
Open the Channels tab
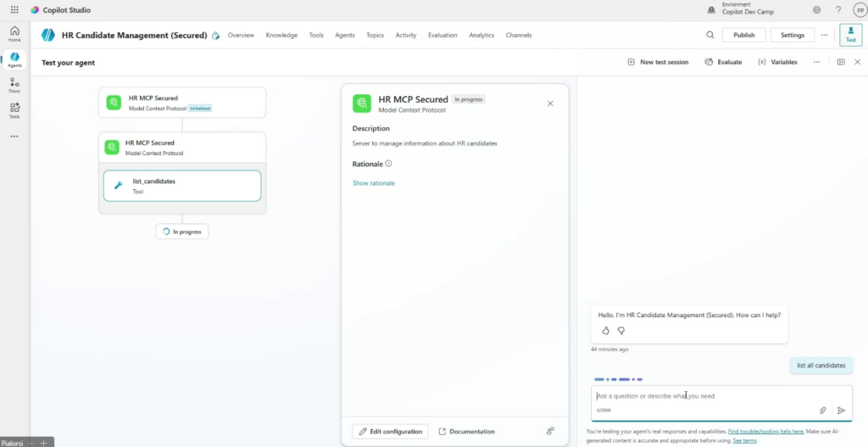click(518, 35)
